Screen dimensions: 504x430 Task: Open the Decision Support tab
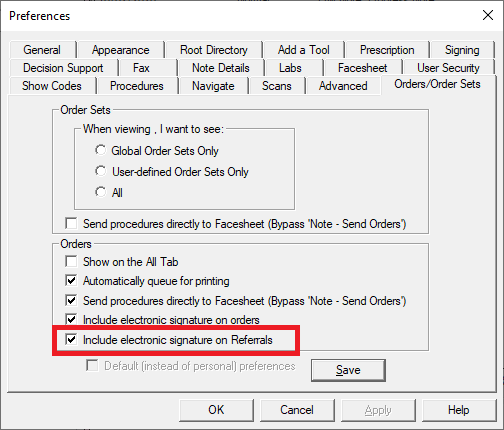pyautogui.click(x=63, y=68)
